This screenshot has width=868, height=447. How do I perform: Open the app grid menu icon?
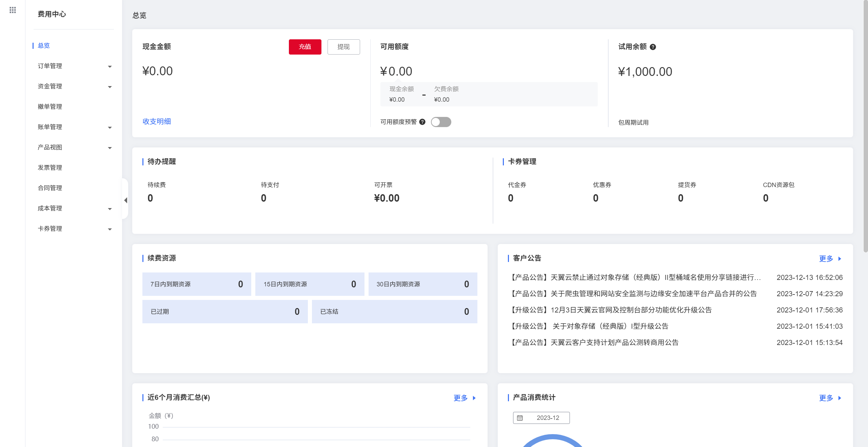coord(13,10)
